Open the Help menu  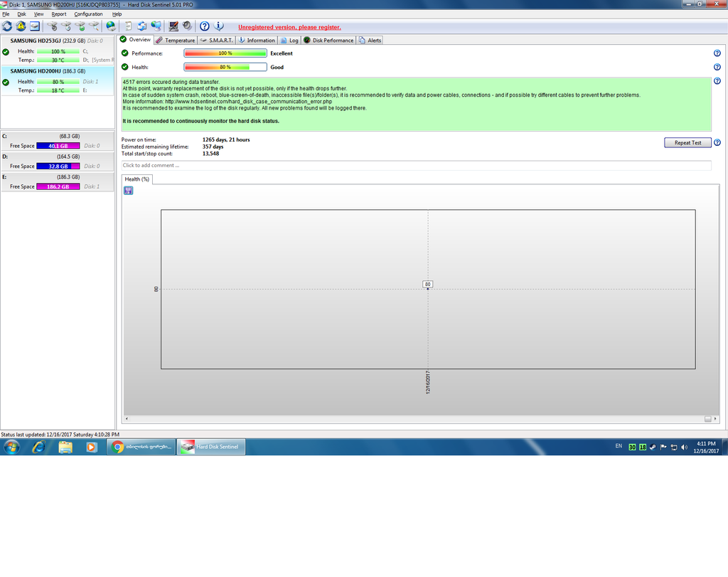[x=117, y=14]
